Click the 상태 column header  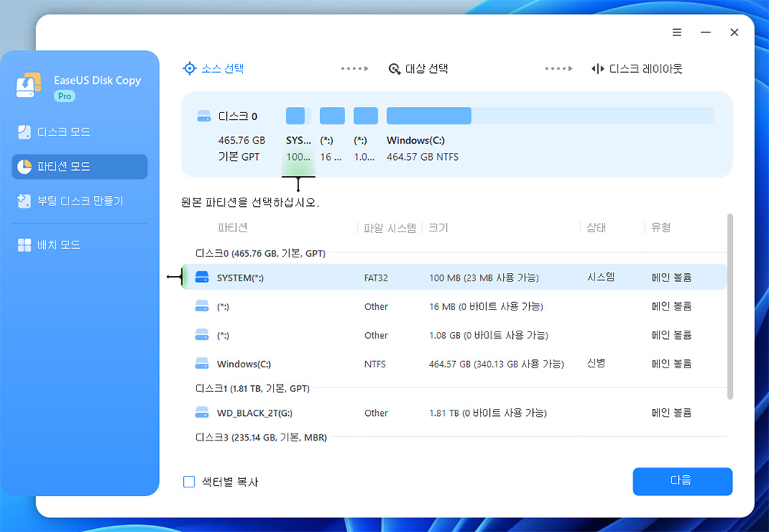(596, 228)
